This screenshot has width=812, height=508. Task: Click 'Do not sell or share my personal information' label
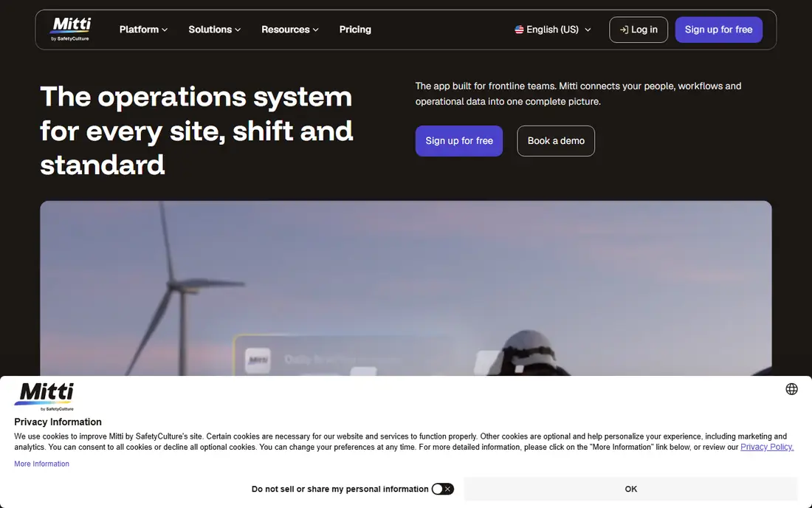tap(340, 489)
